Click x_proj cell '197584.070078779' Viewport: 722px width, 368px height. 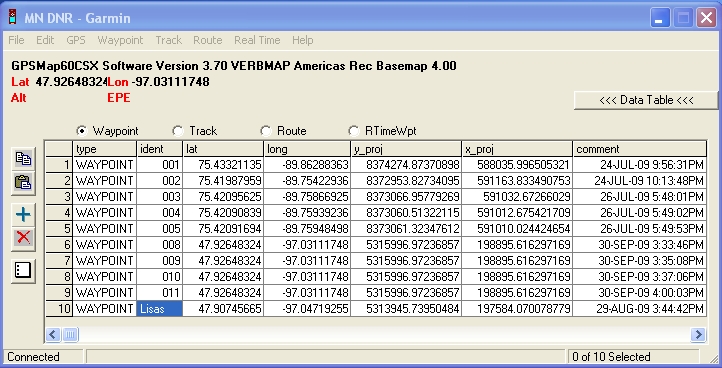(517, 309)
